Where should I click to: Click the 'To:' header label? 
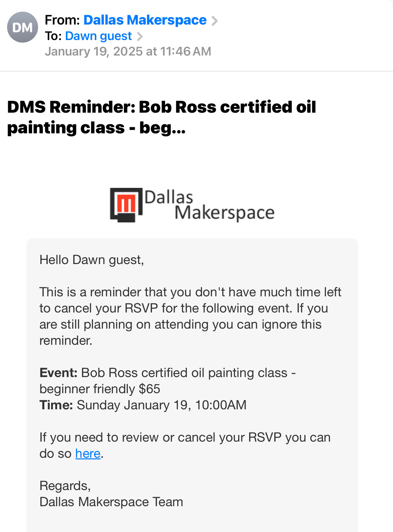53,36
